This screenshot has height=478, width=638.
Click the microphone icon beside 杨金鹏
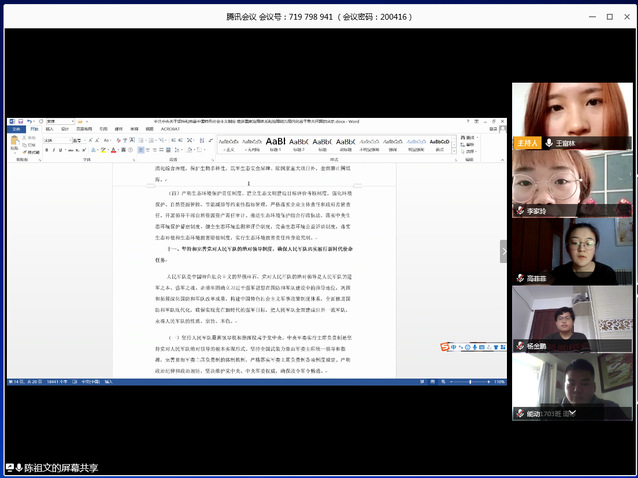pos(519,347)
